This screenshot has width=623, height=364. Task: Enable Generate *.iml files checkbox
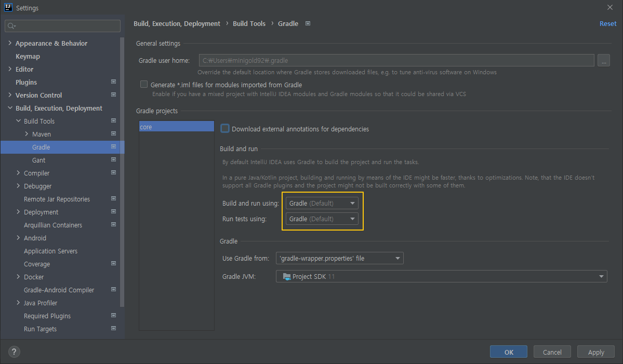coord(144,84)
